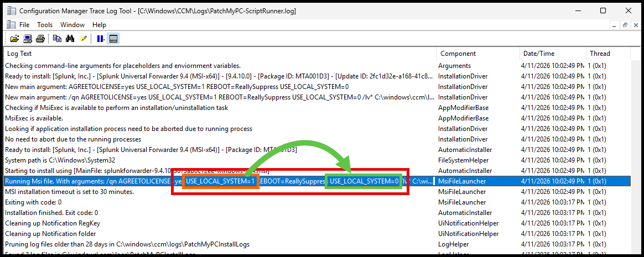Open the Tools menu

(45, 25)
